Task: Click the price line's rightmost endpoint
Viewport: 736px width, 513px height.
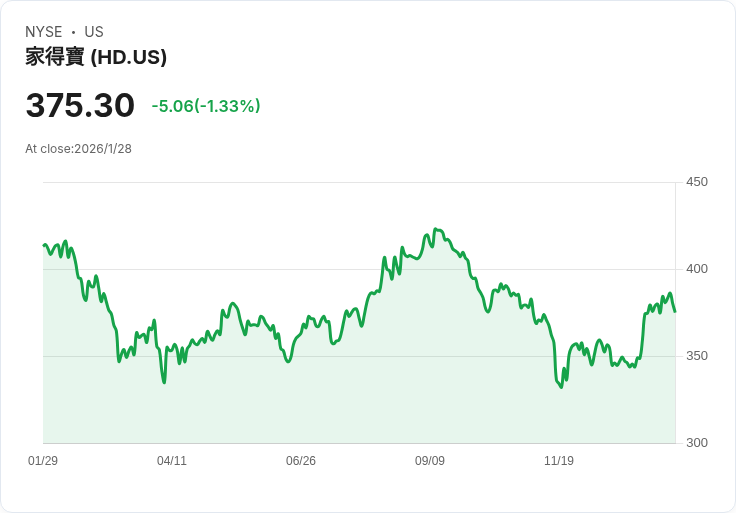Action: pos(675,311)
